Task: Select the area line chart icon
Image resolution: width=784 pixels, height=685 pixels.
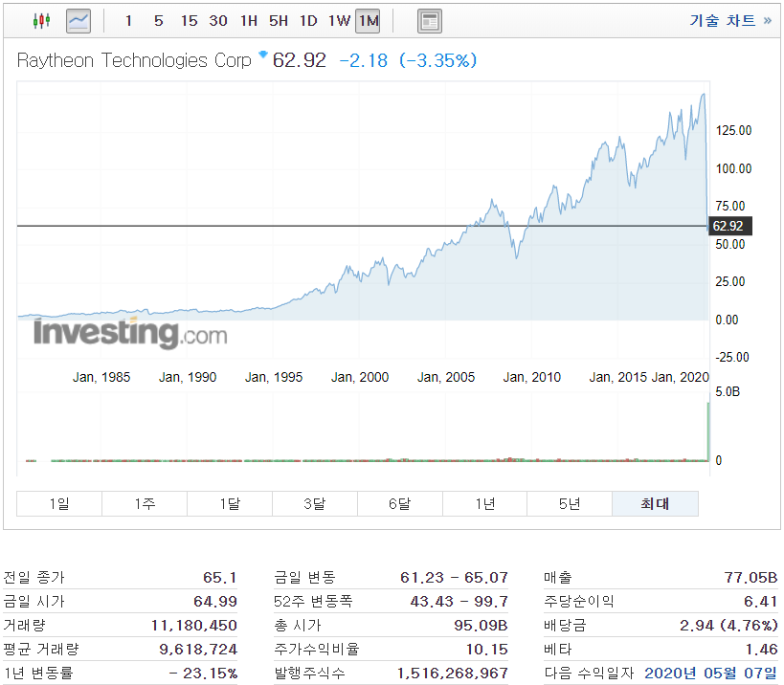Action: point(78,21)
